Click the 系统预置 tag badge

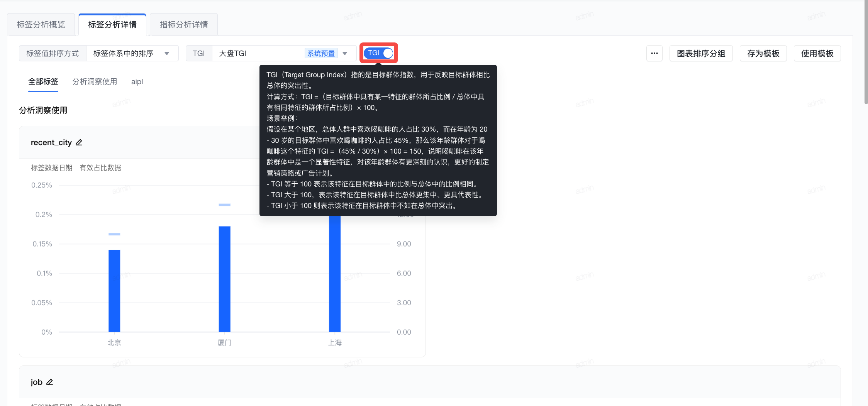click(321, 53)
